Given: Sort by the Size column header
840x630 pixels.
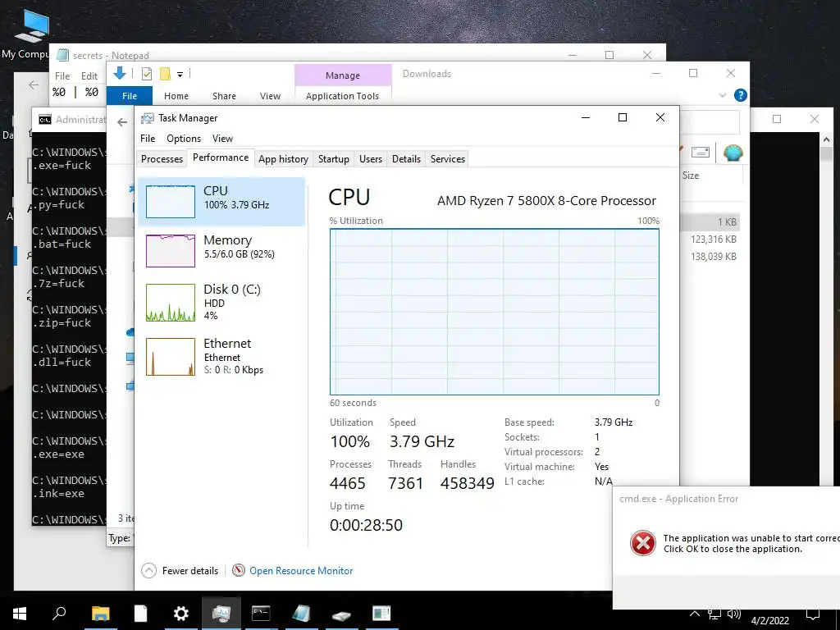Looking at the screenshot, I should 691,176.
